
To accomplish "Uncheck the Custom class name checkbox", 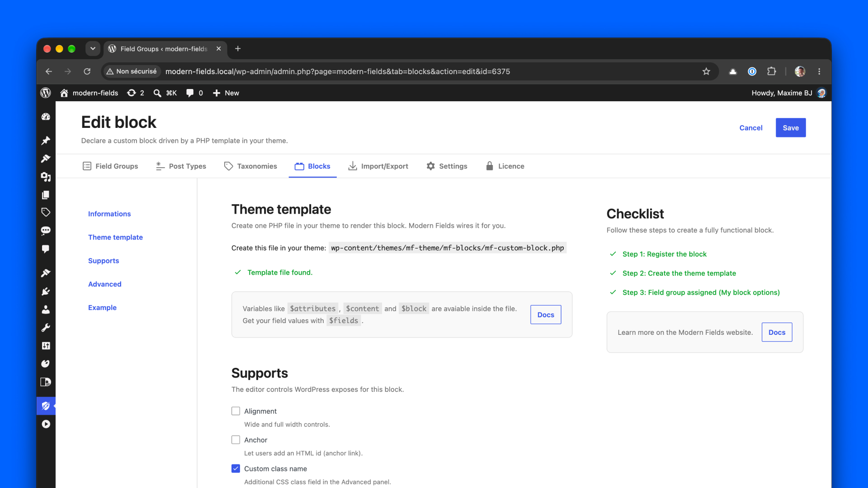I will (236, 469).
